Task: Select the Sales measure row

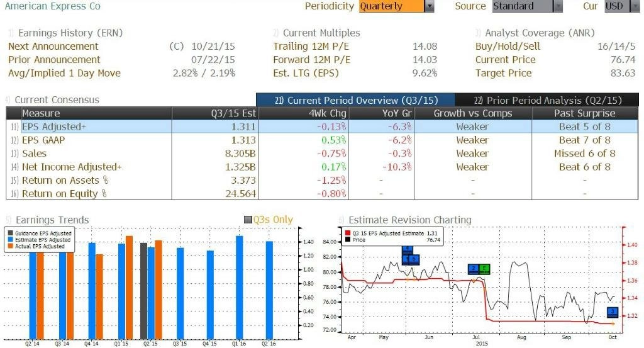Action: [x=322, y=154]
